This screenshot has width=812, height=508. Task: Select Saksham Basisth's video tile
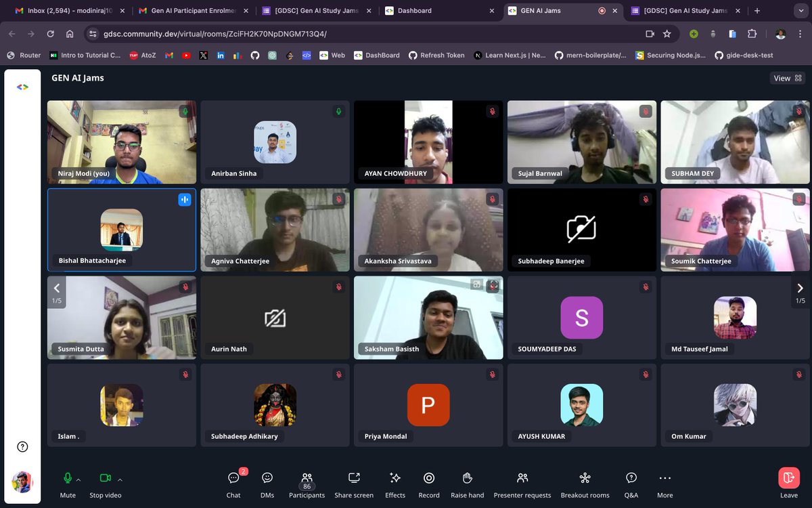pyautogui.click(x=428, y=317)
